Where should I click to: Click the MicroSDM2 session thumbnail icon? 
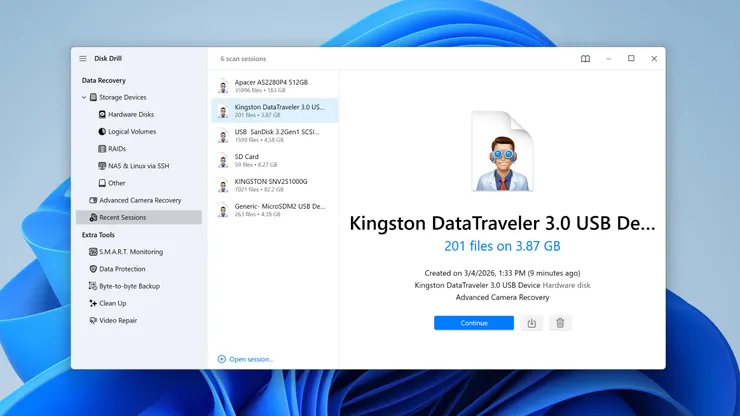click(x=223, y=210)
